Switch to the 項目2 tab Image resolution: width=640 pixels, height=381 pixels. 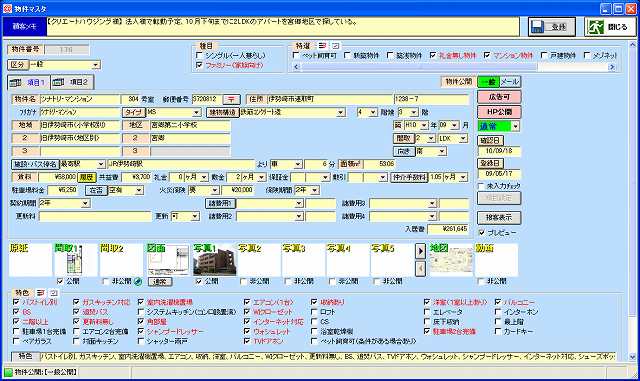[72, 82]
